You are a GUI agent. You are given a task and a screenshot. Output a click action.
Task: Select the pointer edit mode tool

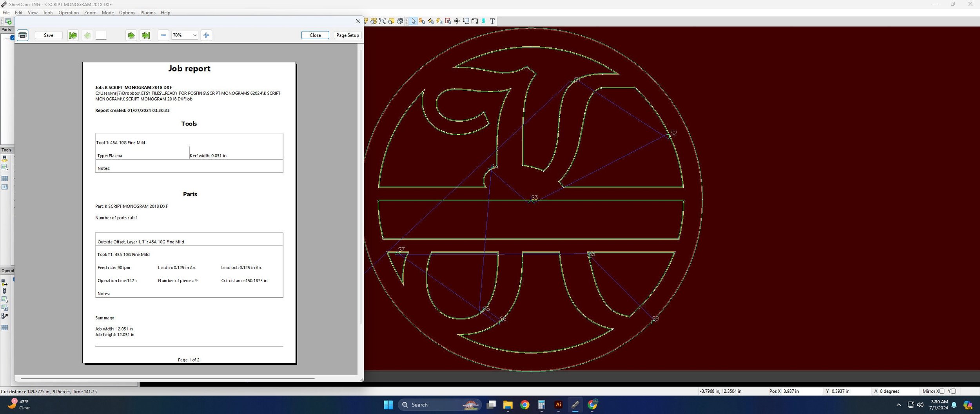(x=413, y=21)
